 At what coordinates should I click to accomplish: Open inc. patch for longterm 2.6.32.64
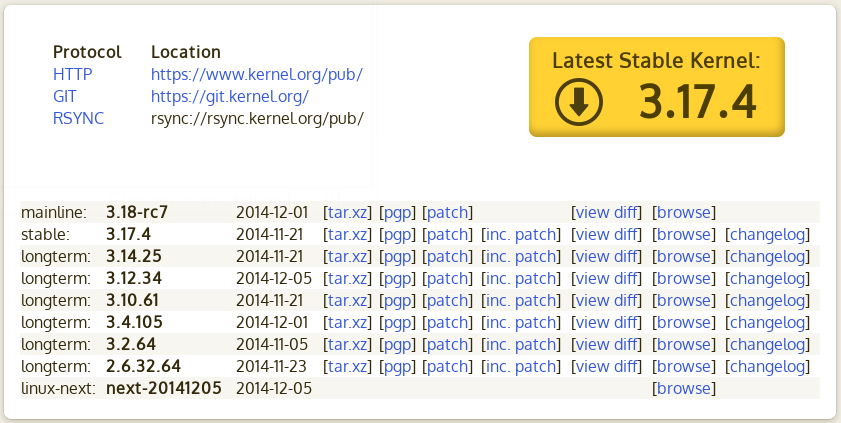coord(521,366)
